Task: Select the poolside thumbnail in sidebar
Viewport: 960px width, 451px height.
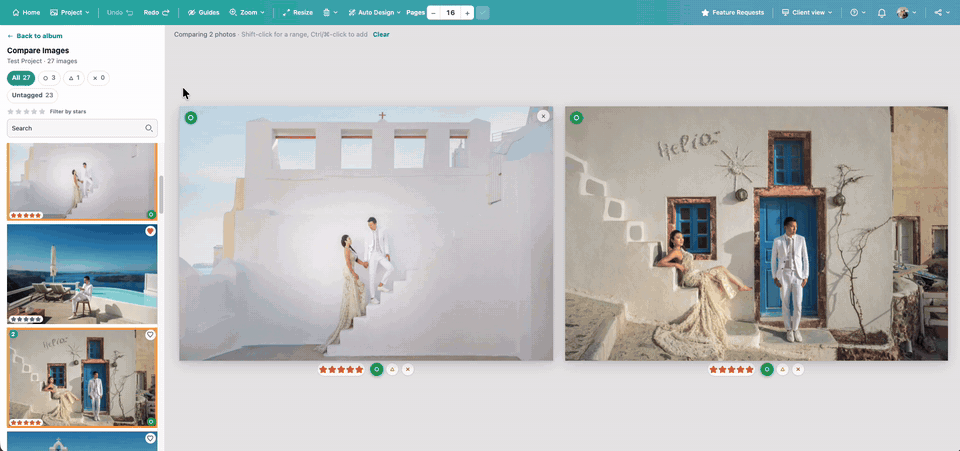Action: [x=82, y=274]
